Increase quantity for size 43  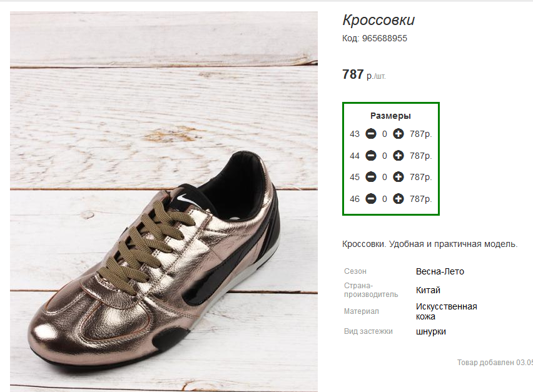tap(398, 134)
